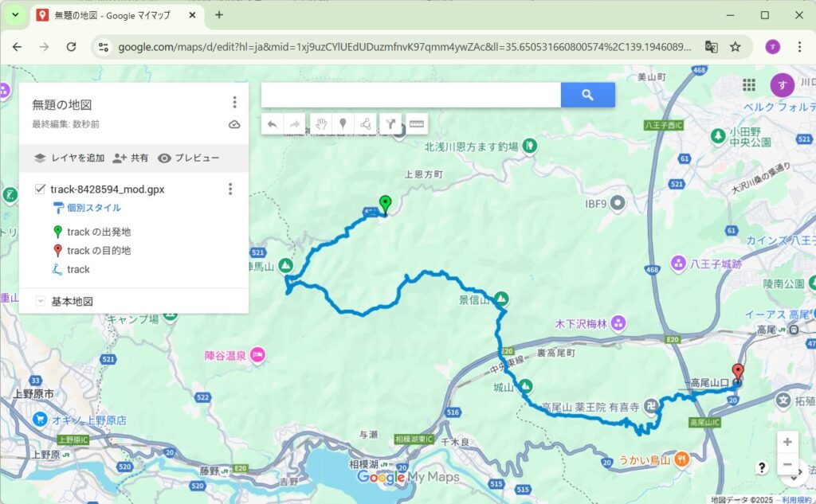Click the 八王子城跡 attraction pin
This screenshot has width=816, height=504.
[x=678, y=264]
